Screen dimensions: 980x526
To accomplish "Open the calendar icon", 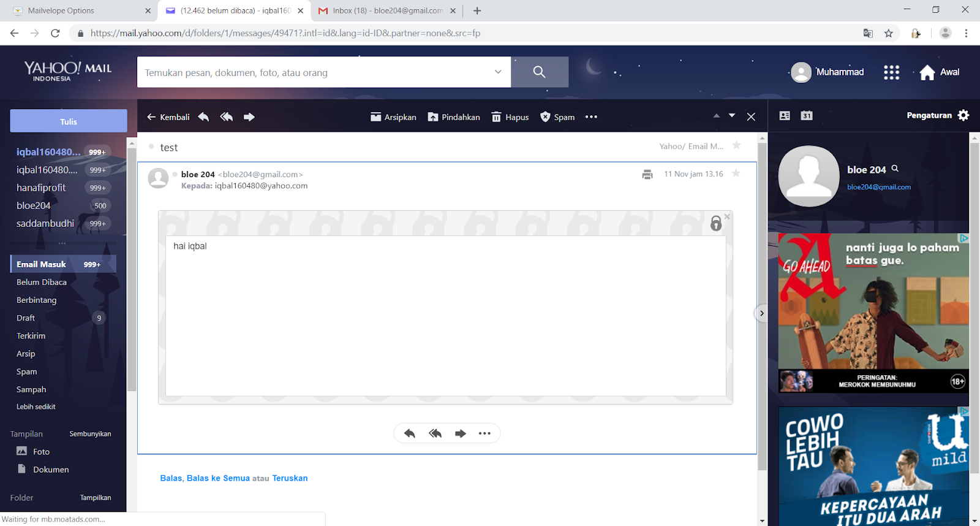I will click(x=807, y=115).
